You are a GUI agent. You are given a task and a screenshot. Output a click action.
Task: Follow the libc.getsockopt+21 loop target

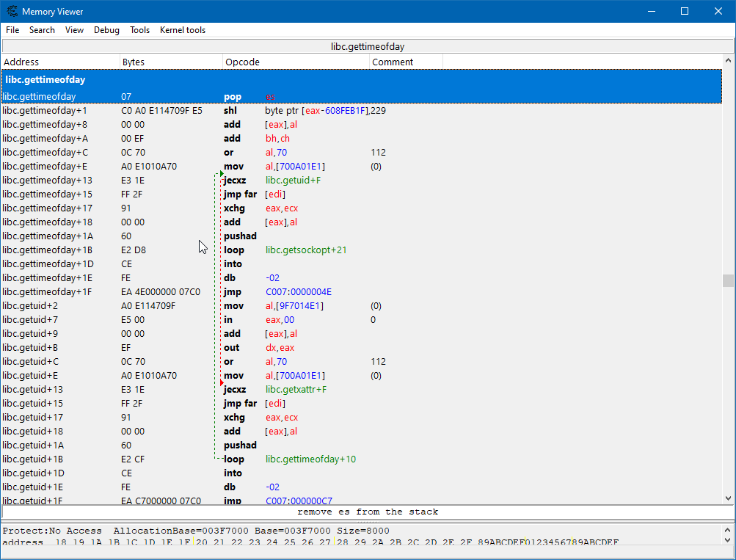307,250
